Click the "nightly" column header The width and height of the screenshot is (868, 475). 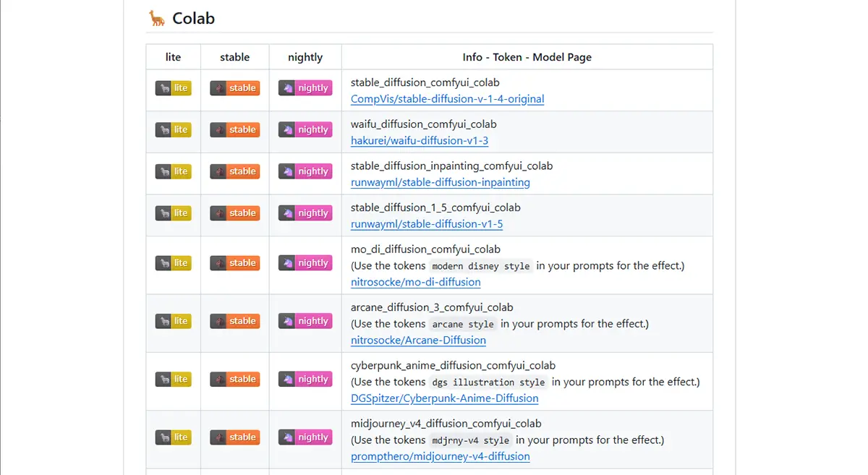click(305, 57)
